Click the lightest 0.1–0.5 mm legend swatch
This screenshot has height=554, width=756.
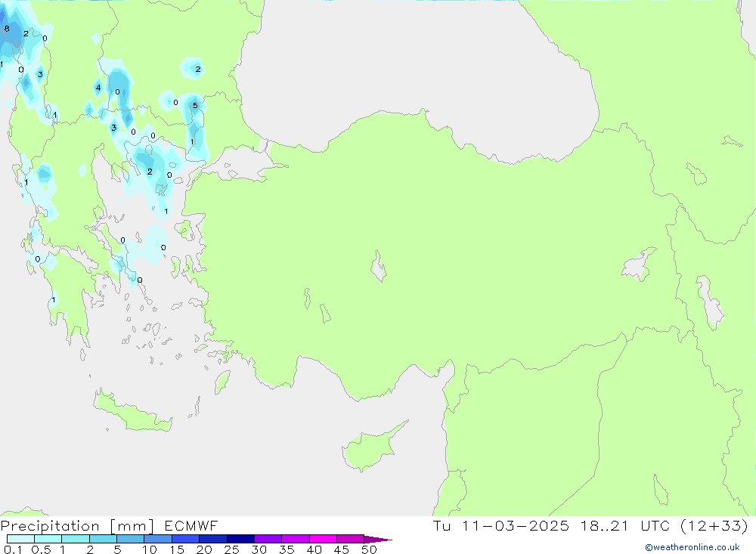[20, 539]
